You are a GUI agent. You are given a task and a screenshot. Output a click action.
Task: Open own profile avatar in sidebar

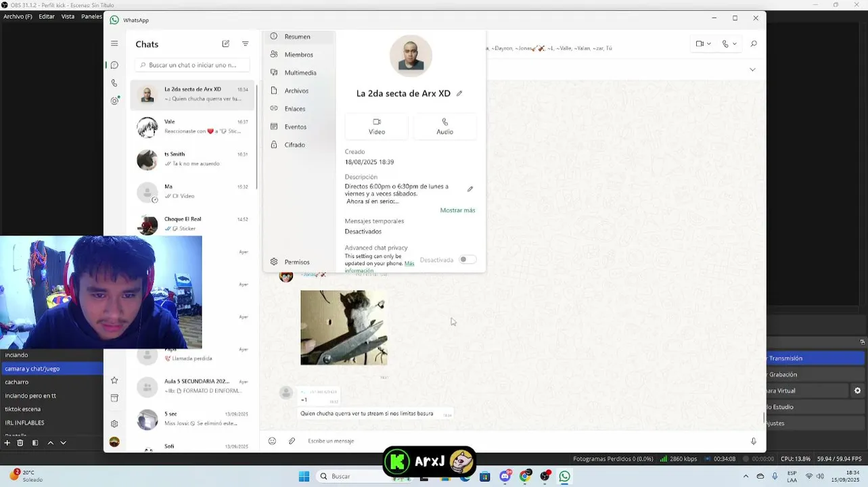tap(114, 442)
